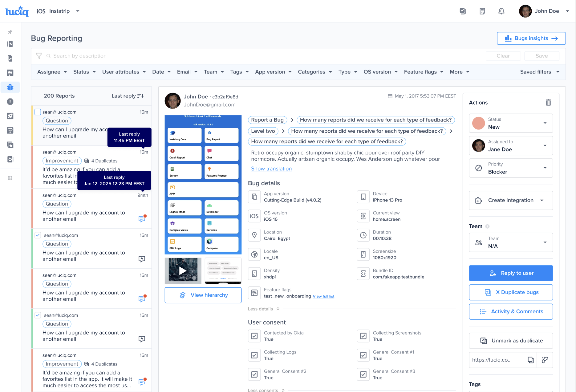Open the notifications bell

501,11
